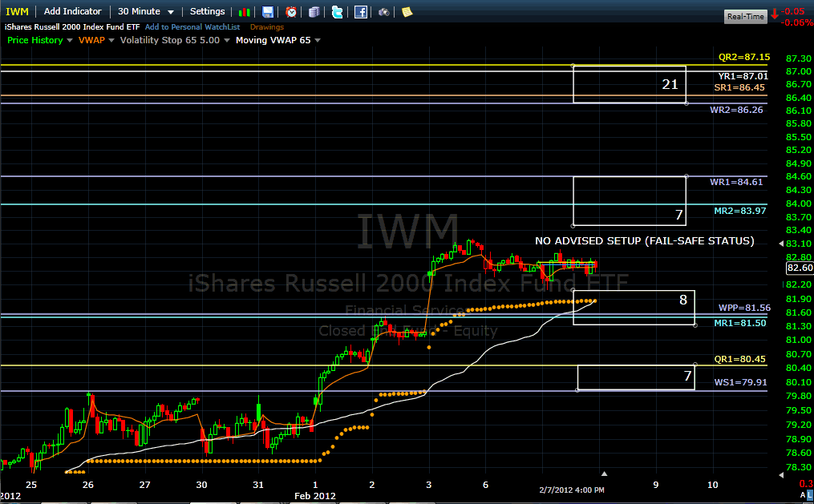The height and width of the screenshot is (504, 814).
Task: Click the Feb 2012 month label
Action: click(314, 496)
